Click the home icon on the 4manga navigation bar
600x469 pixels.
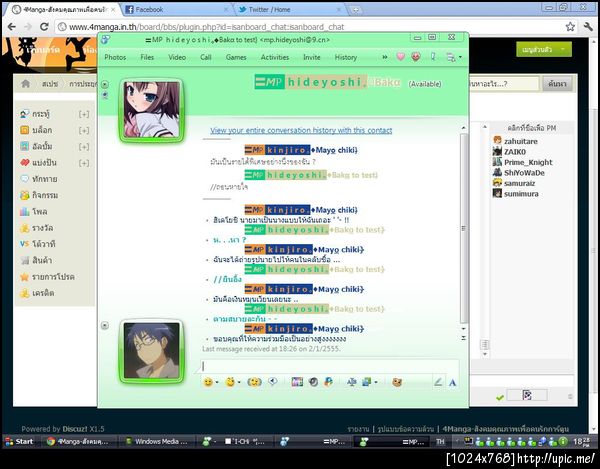26,83
